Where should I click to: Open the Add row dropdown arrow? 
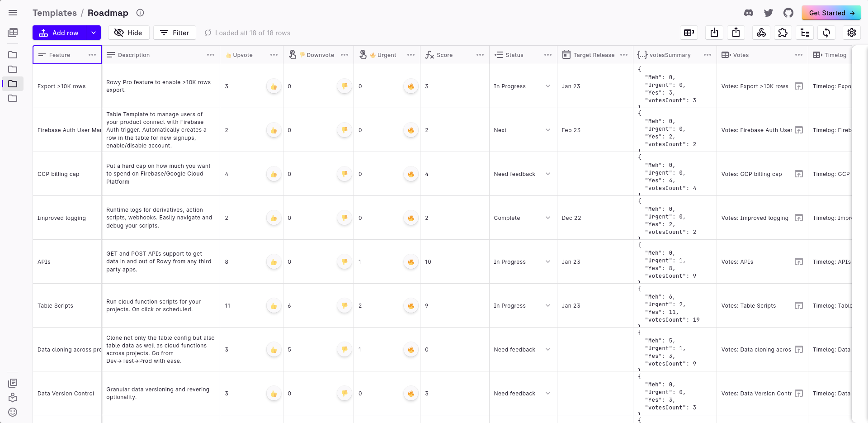[x=93, y=33]
